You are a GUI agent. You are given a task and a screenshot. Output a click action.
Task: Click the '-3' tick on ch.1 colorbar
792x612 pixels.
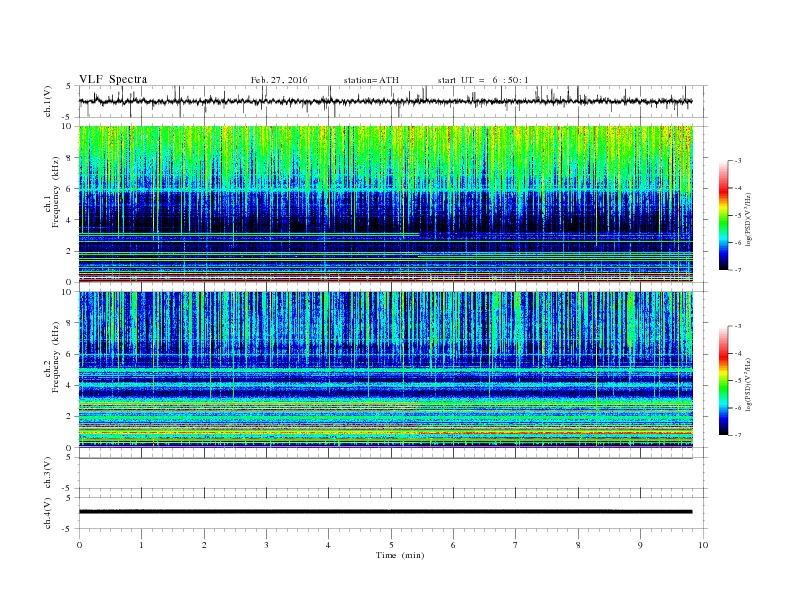coord(737,161)
